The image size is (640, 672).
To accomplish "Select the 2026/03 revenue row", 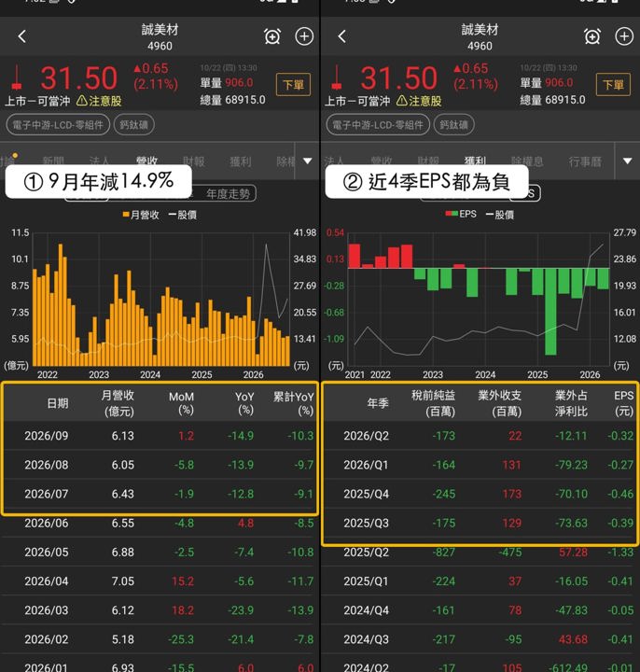I will tap(160, 610).
